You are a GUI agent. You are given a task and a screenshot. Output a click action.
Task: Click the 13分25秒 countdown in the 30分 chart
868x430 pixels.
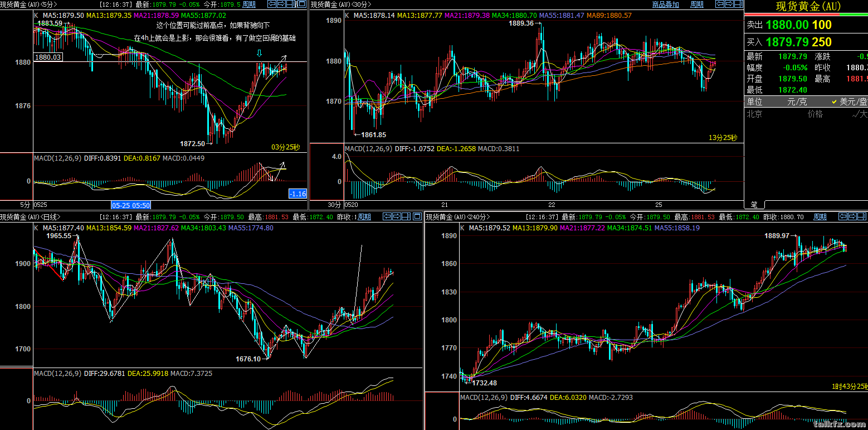point(723,138)
